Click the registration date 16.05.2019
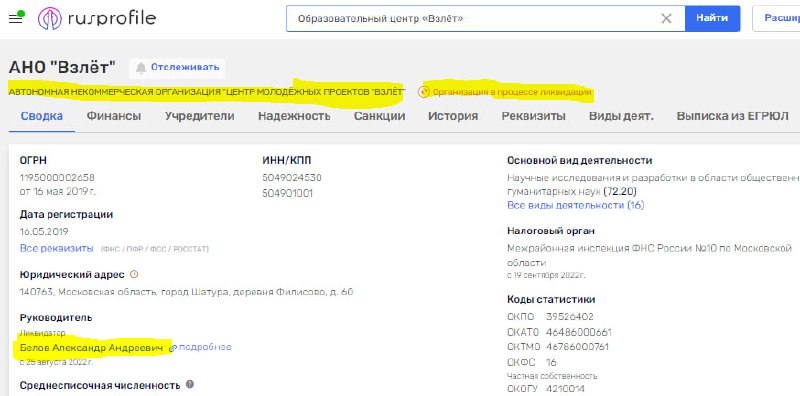Screen dimensions: 800x396 click(x=44, y=231)
